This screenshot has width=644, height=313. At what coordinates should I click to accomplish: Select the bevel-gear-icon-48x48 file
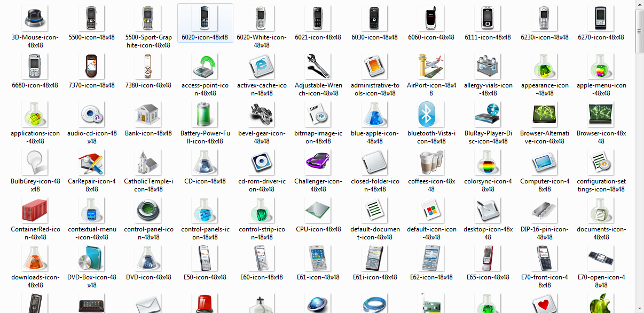point(262,114)
